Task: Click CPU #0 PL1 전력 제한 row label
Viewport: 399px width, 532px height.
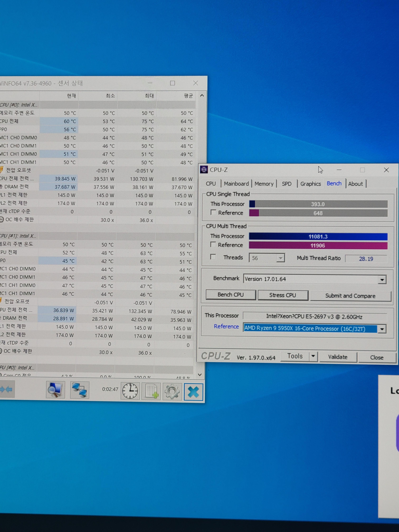Action: coord(14,195)
